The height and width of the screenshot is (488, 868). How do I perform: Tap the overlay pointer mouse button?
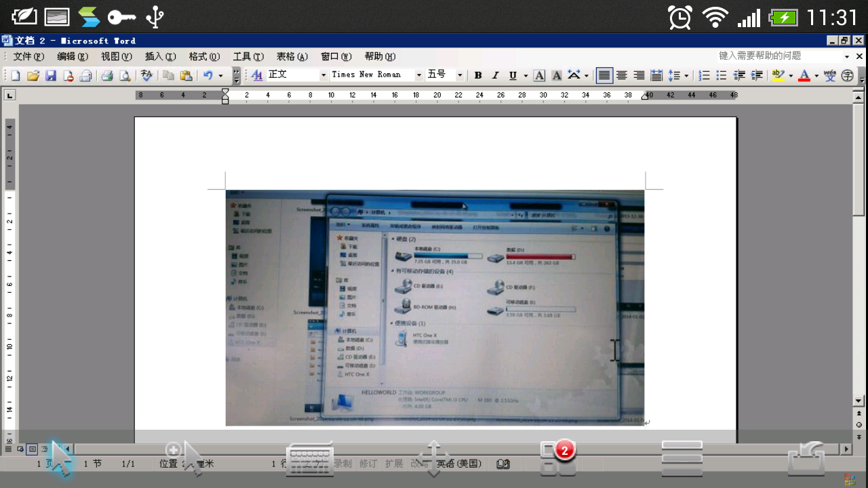[x=60, y=460]
